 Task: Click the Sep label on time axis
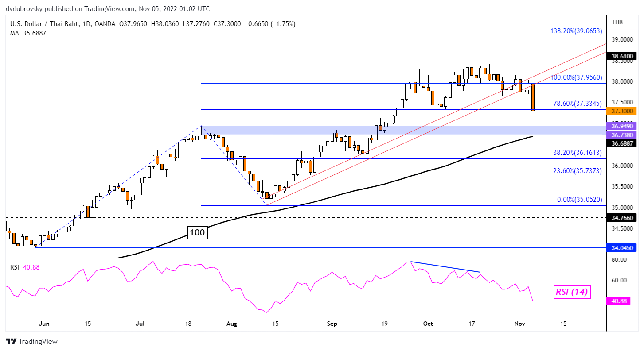tap(332, 324)
